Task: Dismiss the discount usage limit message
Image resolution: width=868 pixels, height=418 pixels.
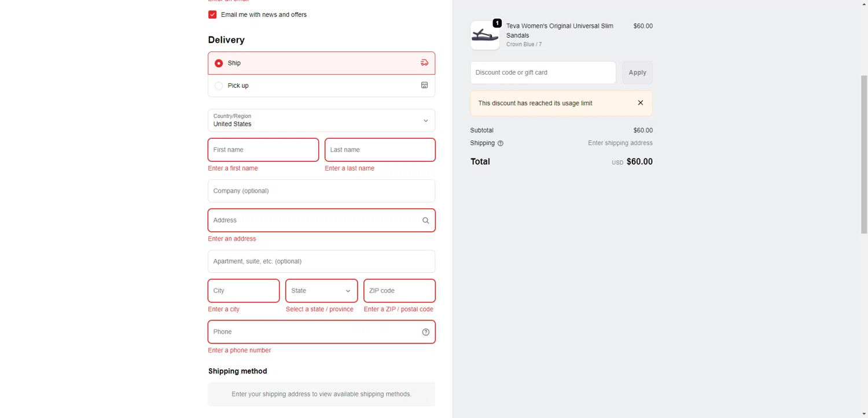Action: [x=640, y=103]
